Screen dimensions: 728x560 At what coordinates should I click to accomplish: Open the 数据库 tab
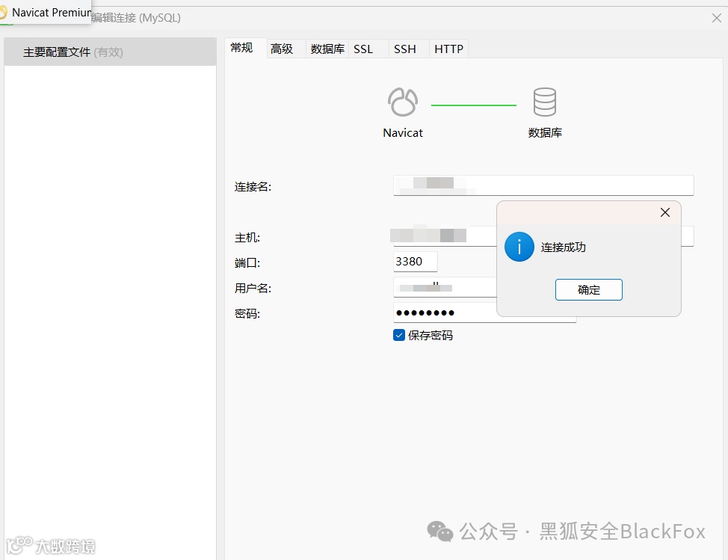(327, 49)
